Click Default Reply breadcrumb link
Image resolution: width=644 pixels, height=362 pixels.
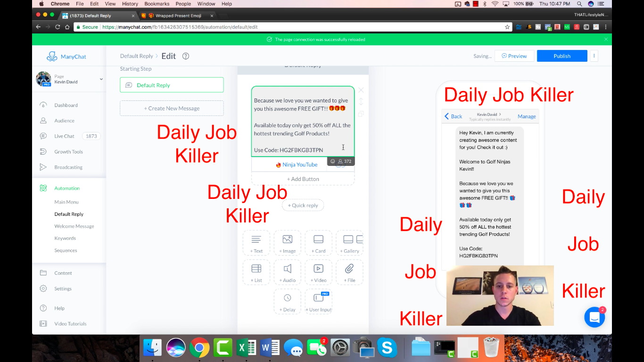[x=136, y=56]
